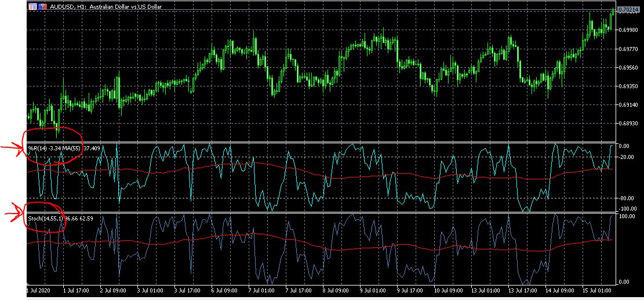This screenshot has width=644, height=300.
Task: Click the 3 Jul 17:00 time label
Action: point(187,291)
